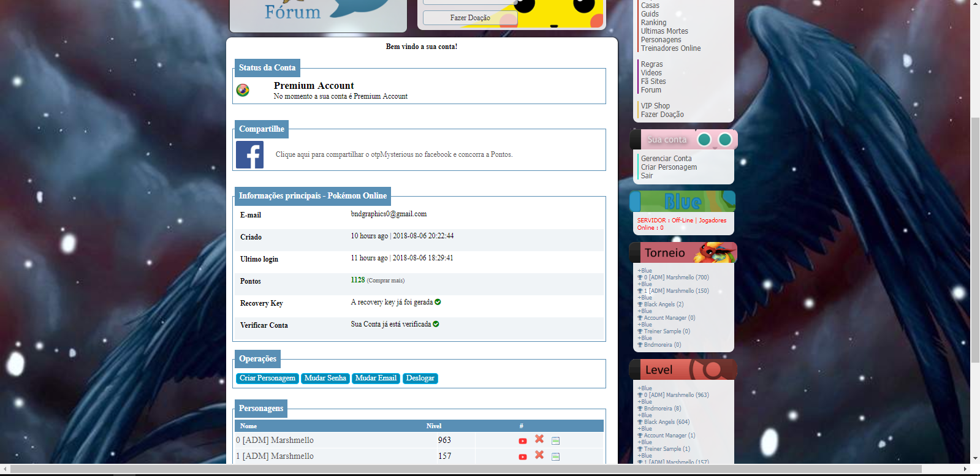
Task: Click the Nivel column header
Action: (434, 426)
